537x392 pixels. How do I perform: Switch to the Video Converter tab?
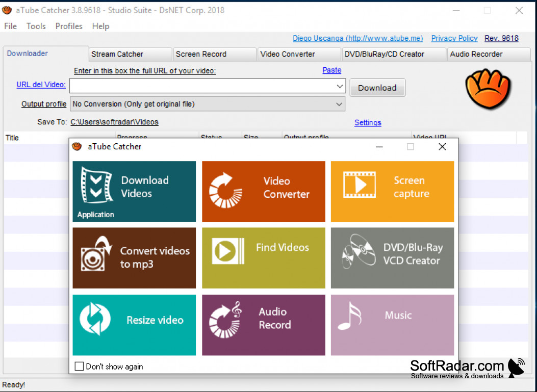click(x=300, y=54)
